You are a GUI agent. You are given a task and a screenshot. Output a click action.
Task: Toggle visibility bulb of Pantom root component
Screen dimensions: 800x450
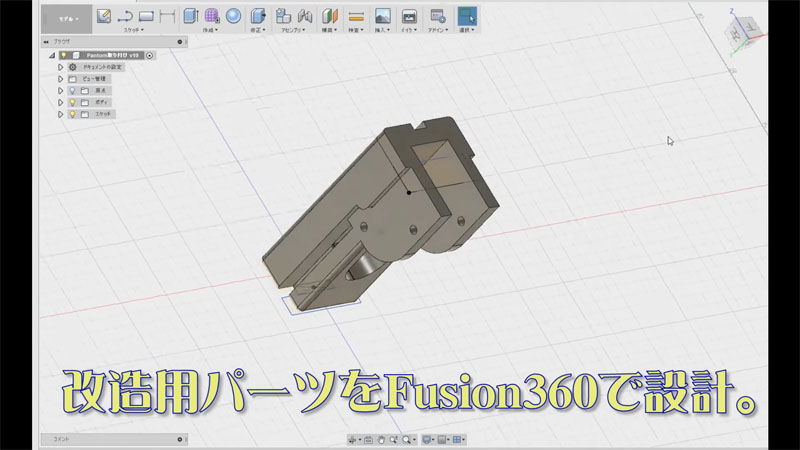click(x=64, y=55)
